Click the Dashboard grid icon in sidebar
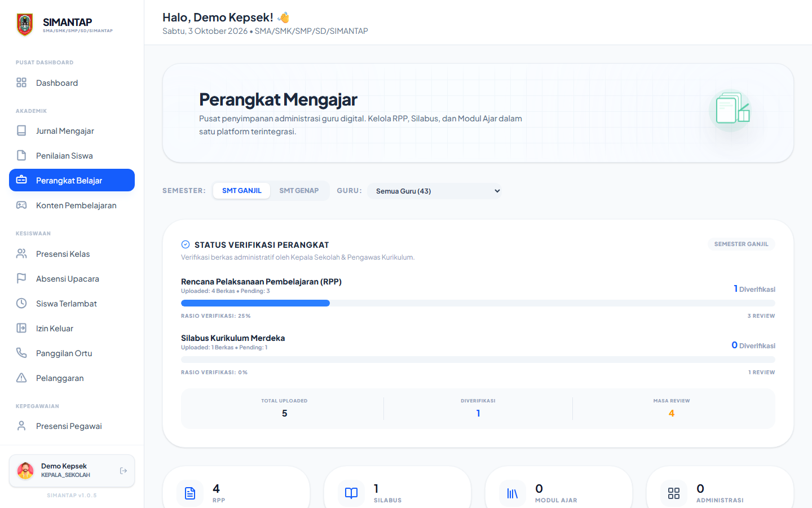This screenshot has width=812, height=508. 21,83
